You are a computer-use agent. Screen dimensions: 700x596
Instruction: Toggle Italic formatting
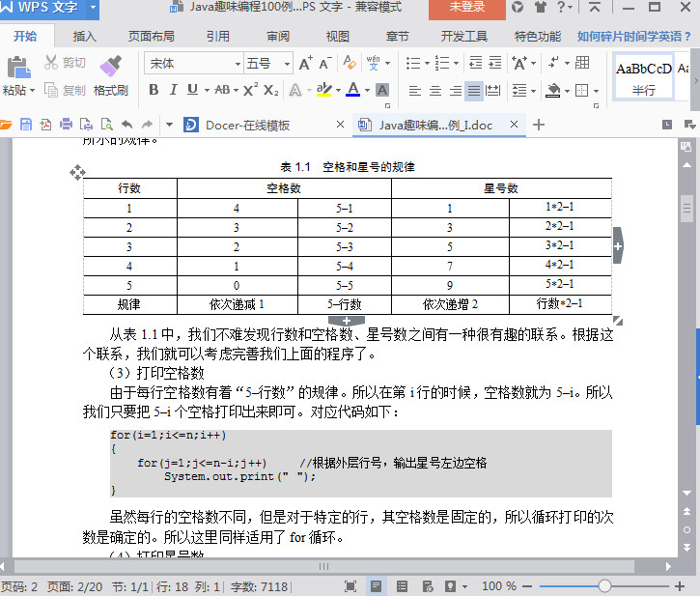point(173,90)
